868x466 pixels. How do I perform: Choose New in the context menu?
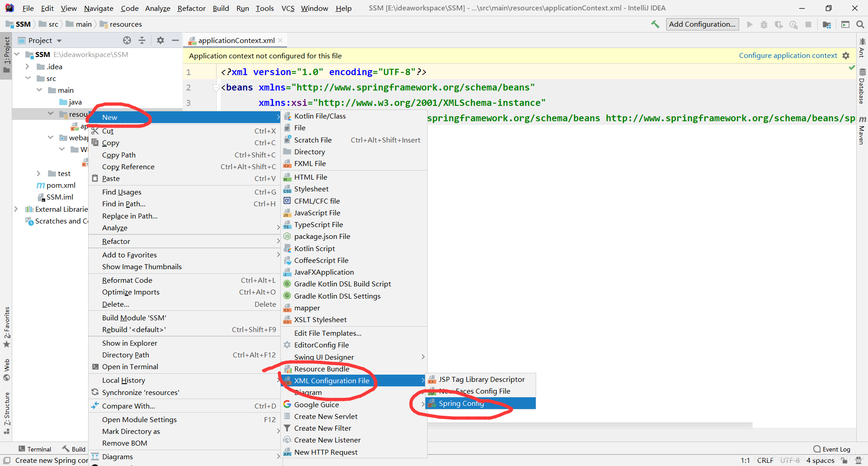184,117
